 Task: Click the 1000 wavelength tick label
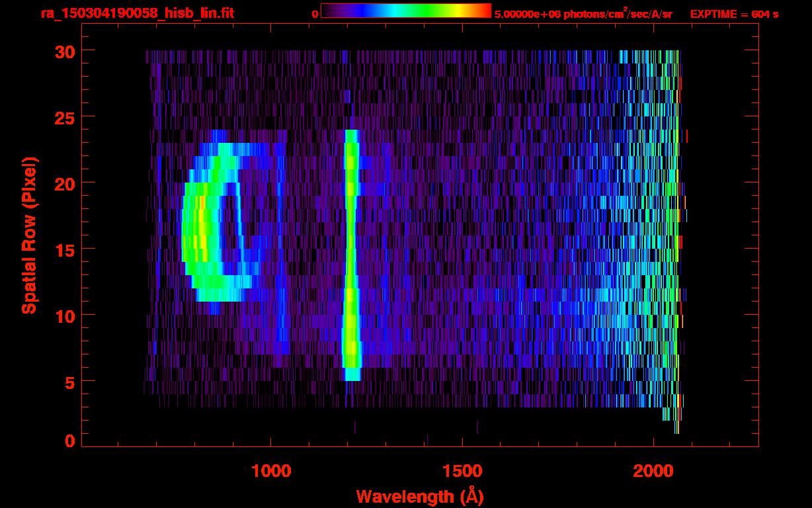(x=270, y=471)
